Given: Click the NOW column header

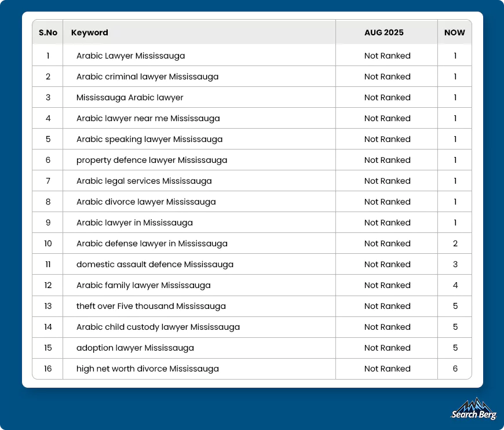Looking at the screenshot, I should 454,32.
